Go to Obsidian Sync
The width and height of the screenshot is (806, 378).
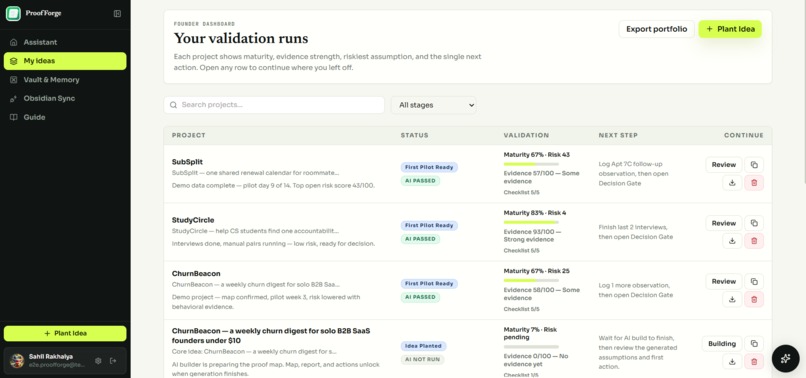(65, 98)
